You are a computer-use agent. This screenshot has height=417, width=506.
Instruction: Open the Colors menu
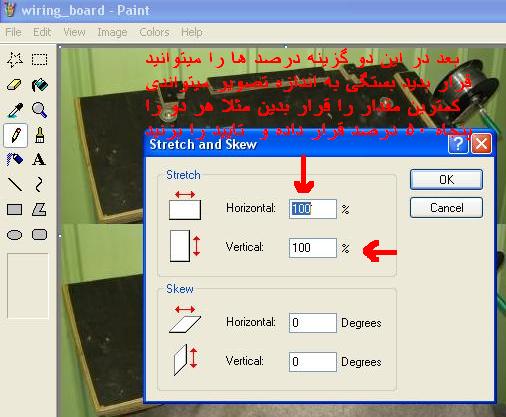click(154, 32)
